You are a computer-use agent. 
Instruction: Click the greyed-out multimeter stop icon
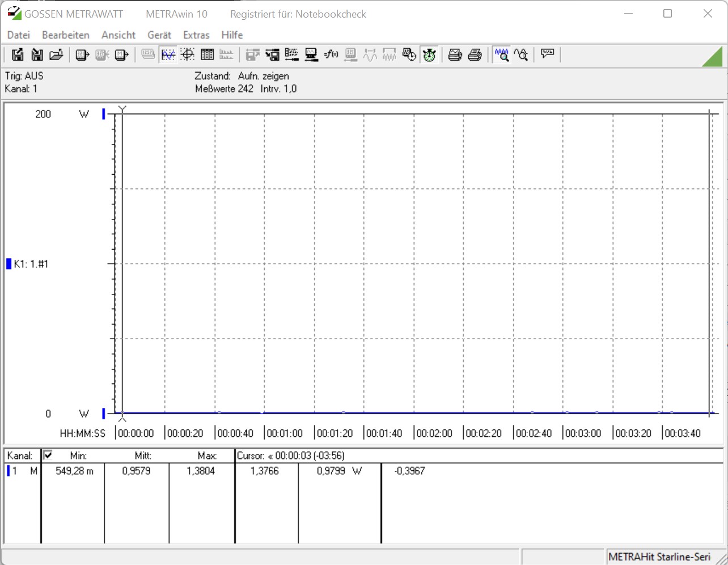pos(102,54)
